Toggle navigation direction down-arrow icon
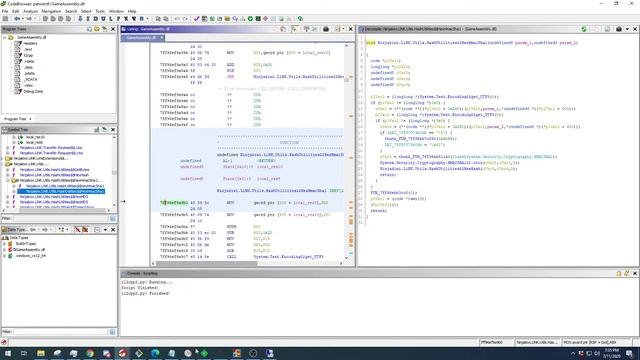The image size is (640, 360). coord(80,19)
